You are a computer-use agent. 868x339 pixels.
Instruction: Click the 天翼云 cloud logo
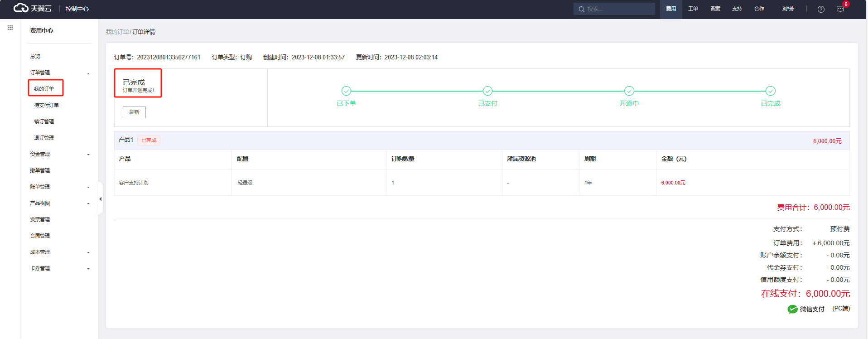(x=32, y=8)
